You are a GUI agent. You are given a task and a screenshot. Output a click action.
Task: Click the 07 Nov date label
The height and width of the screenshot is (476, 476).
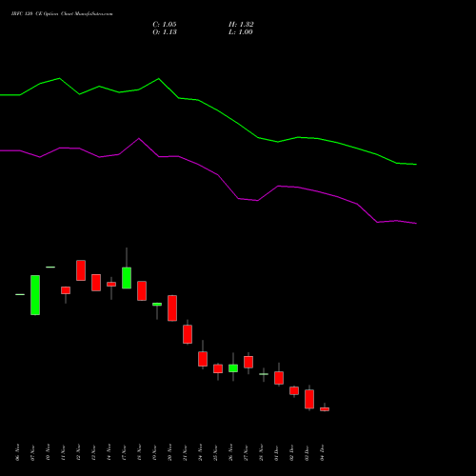(32, 452)
